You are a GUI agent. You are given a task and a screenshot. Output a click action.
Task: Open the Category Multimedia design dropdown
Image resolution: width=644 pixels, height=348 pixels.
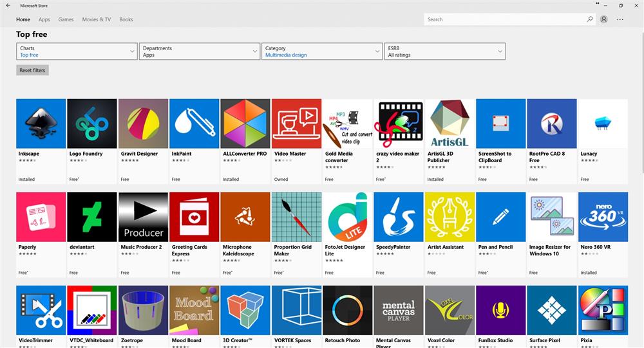pyautogui.click(x=322, y=51)
